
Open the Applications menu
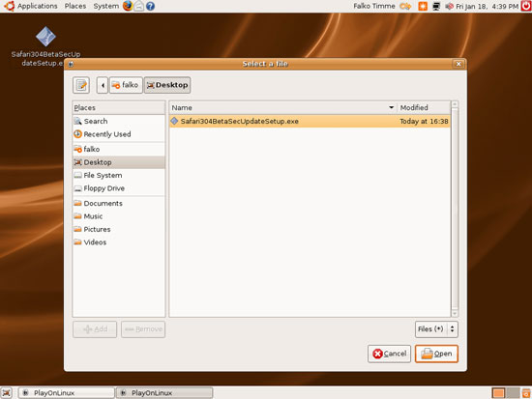click(x=38, y=6)
